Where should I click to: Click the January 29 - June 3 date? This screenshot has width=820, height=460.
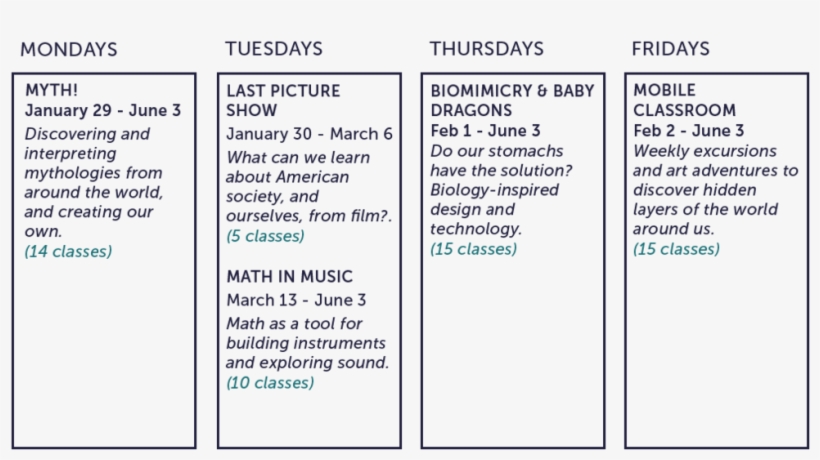tap(102, 111)
